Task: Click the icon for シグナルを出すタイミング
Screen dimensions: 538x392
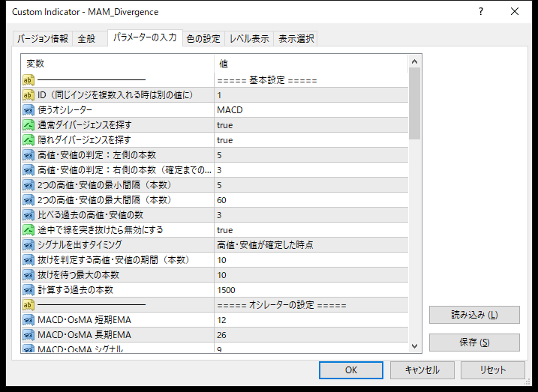Action: [29, 245]
